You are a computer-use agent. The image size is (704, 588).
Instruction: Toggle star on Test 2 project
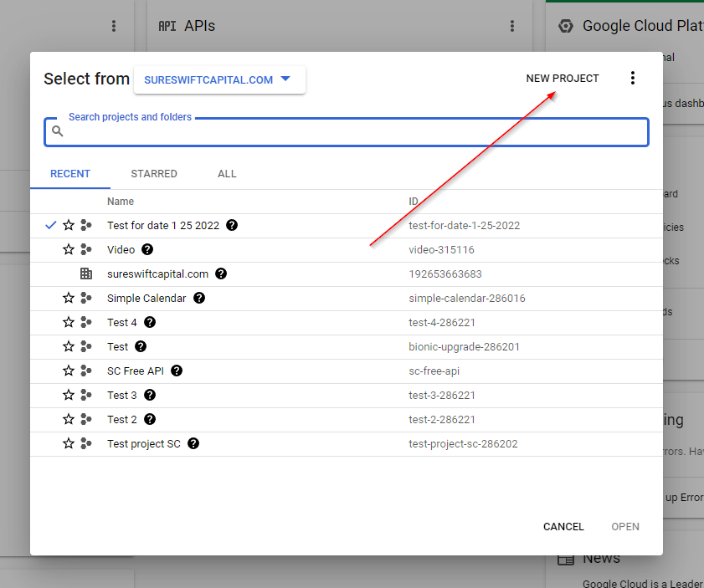click(x=69, y=419)
